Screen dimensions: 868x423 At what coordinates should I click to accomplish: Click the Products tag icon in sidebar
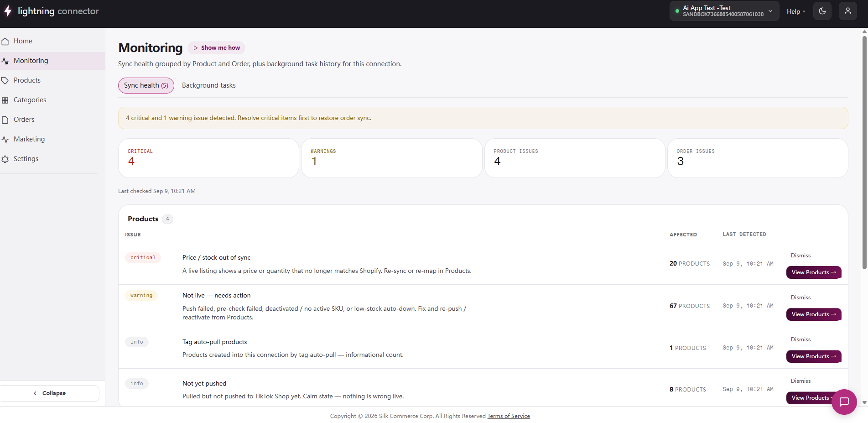[x=5, y=81]
